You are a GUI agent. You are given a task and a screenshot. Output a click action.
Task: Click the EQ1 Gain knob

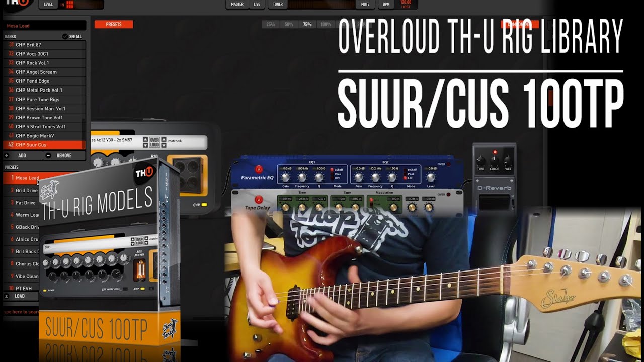click(285, 177)
